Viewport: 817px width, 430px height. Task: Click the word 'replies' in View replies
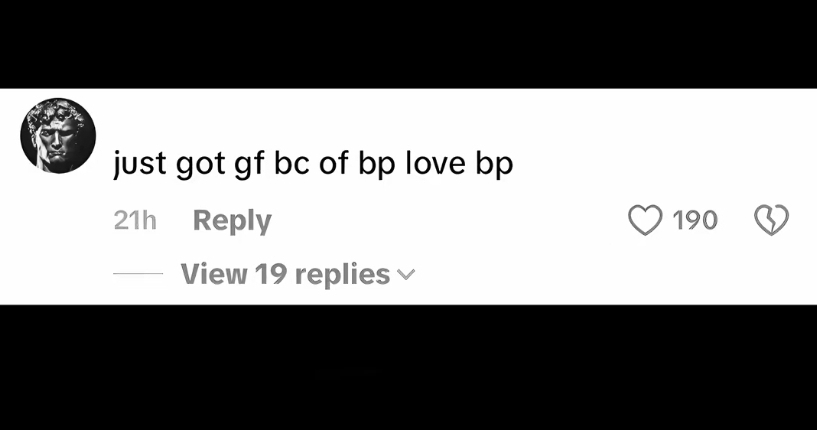[x=342, y=275]
